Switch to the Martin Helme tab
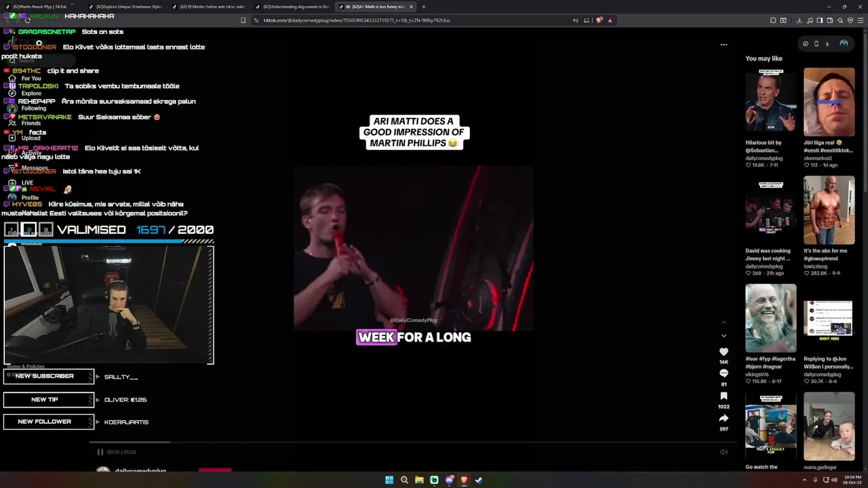Viewport: 868px width, 488px height. (x=209, y=7)
